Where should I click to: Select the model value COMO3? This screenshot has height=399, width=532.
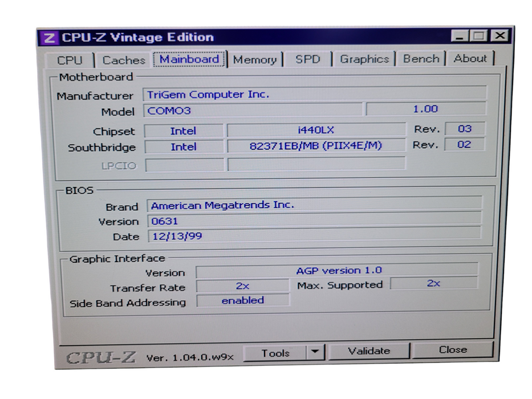click(253, 110)
